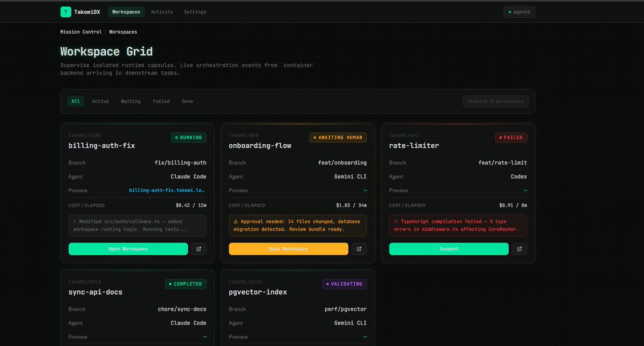This screenshot has width=644, height=346.
Task: Select the onboarding-flow card title
Action: coord(260,146)
